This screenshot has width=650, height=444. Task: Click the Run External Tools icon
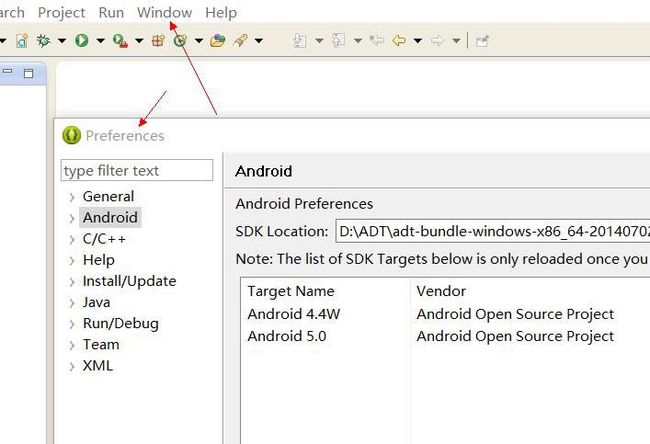[120, 41]
